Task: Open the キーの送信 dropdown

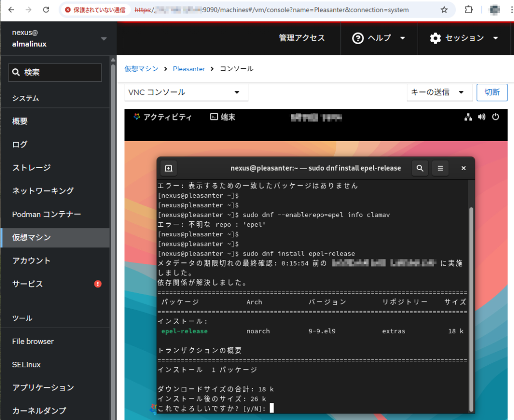Action: click(439, 92)
